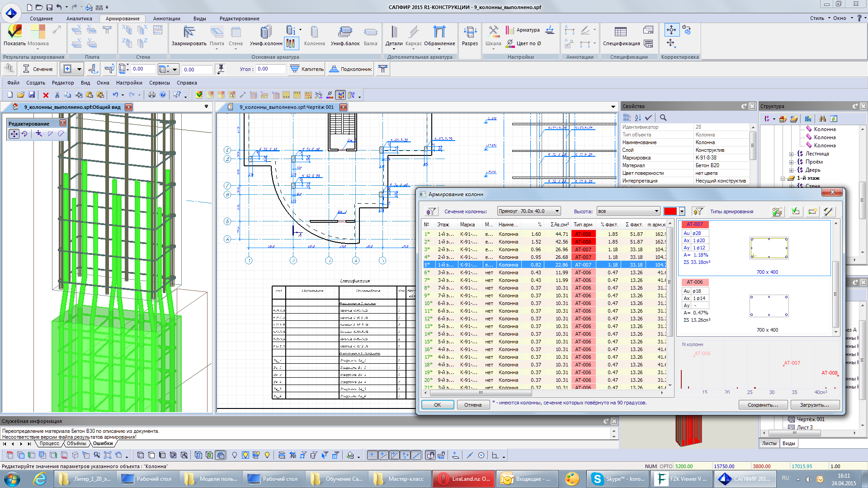Toggle the Сечение колонны filter button
Image resolution: width=868 pixels, height=488 pixels.
click(431, 211)
